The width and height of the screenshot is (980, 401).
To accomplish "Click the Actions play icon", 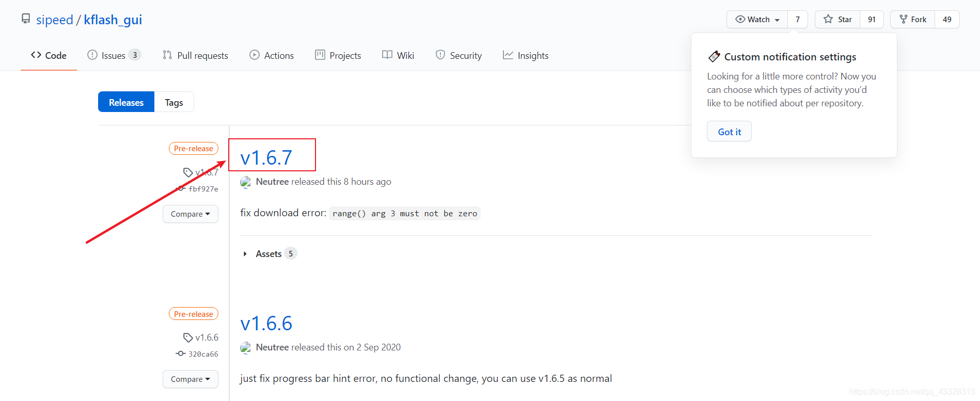I will point(255,55).
